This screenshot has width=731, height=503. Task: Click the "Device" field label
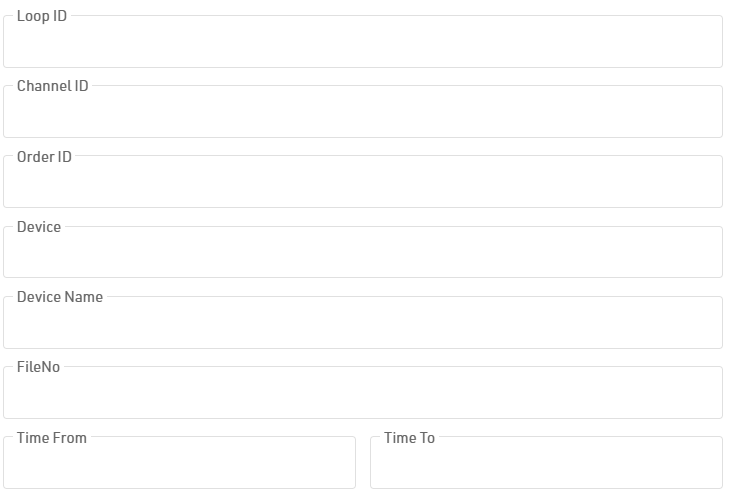39,227
